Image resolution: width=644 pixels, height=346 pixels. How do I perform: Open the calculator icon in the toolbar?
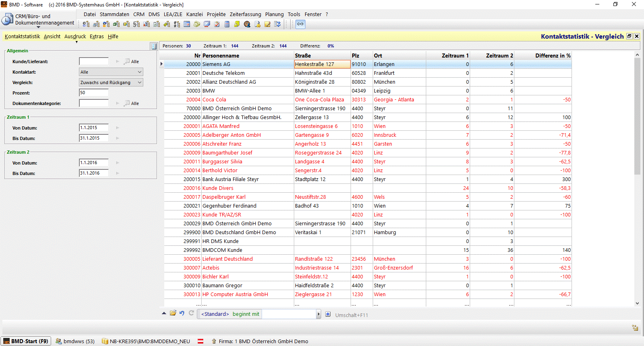227,24
